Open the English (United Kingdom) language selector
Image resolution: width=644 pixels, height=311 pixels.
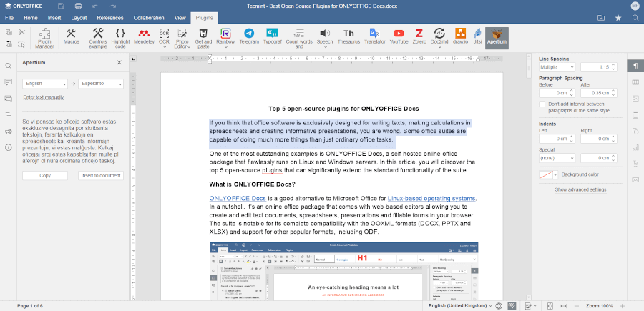pyautogui.click(x=460, y=306)
